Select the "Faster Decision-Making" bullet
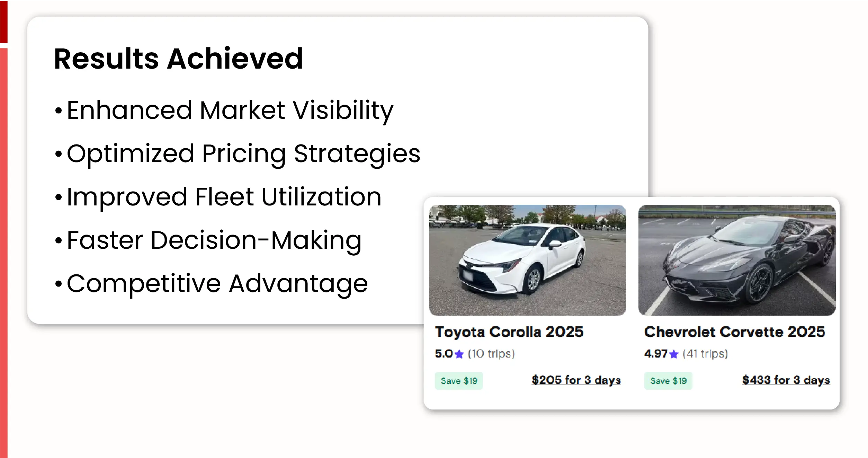Viewport: 868px width, 458px height. point(214,240)
